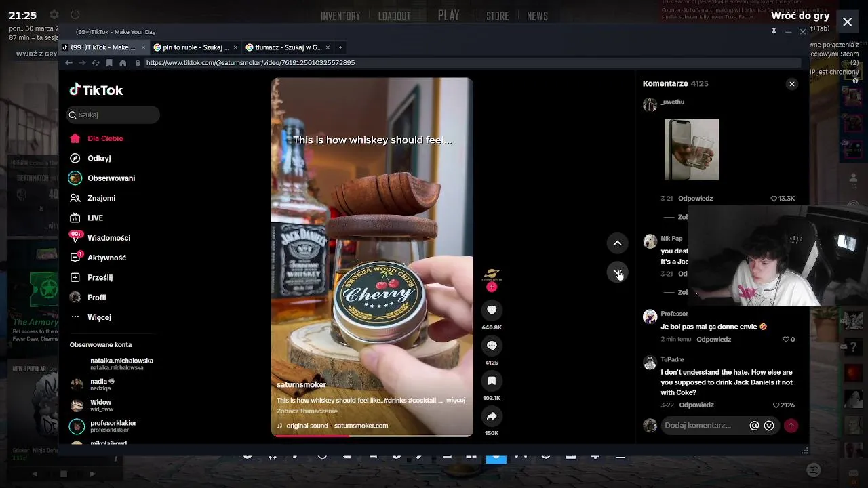Go back in overlay browser
The height and width of the screenshot is (488, 868).
click(x=68, y=63)
